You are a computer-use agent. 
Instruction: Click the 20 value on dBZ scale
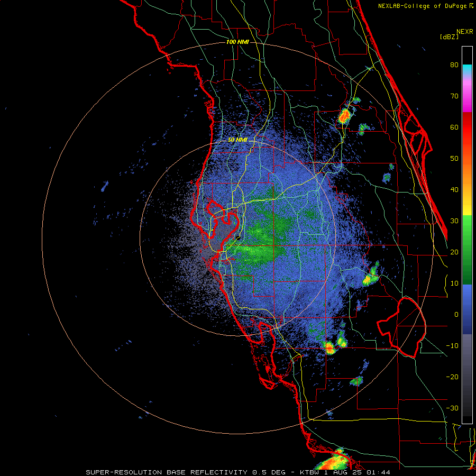tap(454, 252)
